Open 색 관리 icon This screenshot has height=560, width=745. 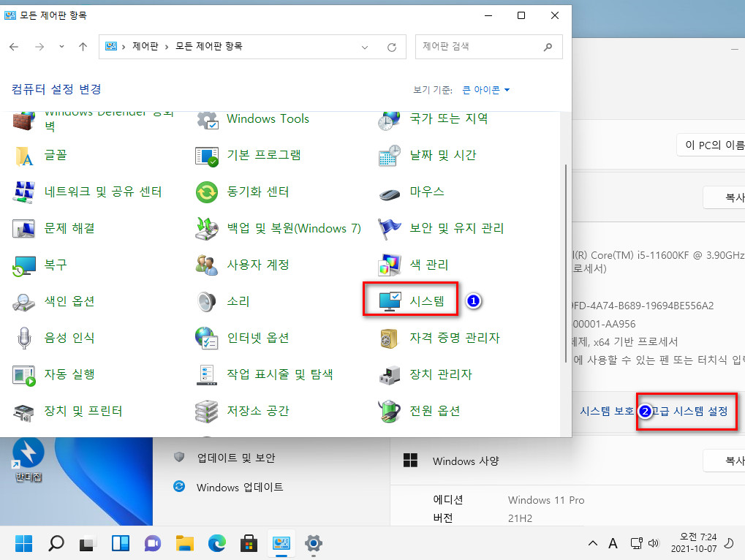coord(390,265)
